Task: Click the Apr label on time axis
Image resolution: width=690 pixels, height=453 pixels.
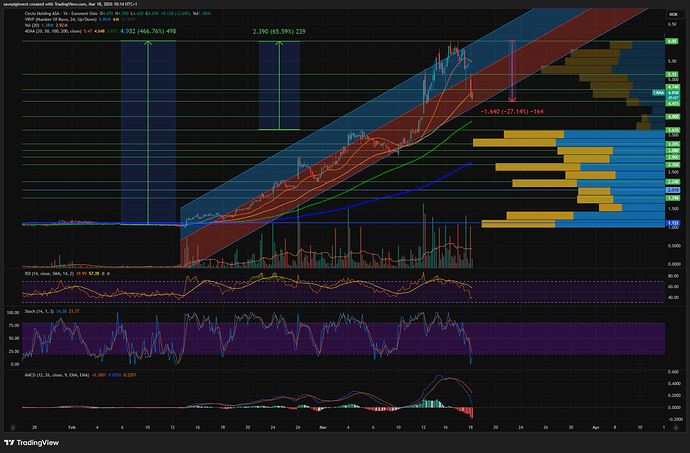Action: click(x=596, y=425)
